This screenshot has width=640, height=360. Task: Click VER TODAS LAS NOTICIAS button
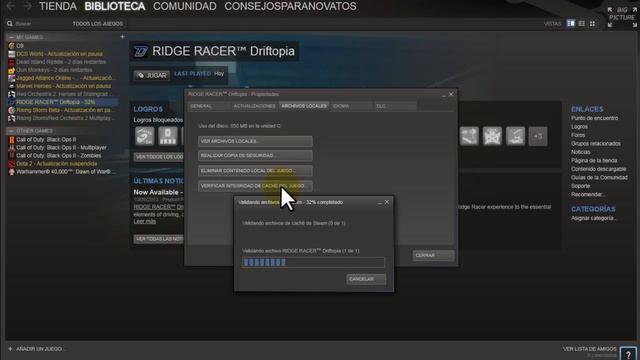(x=159, y=239)
